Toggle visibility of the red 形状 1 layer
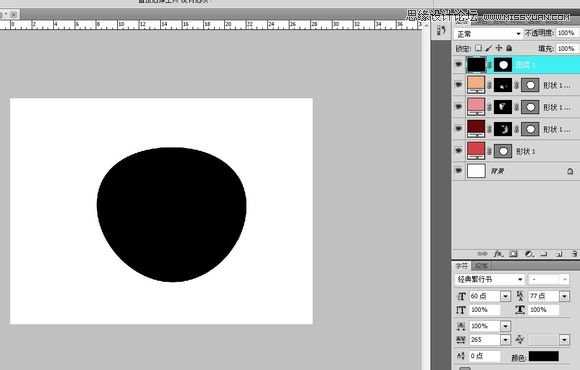 click(x=459, y=151)
